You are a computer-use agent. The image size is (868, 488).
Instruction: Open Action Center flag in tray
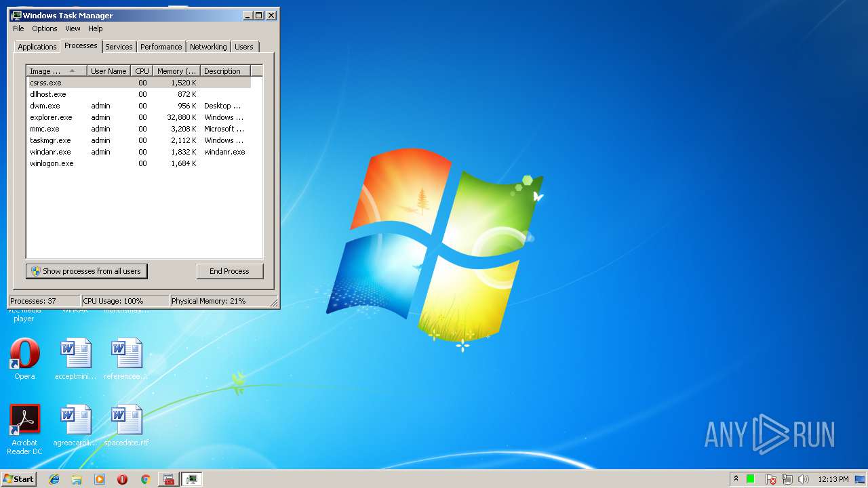click(x=770, y=479)
